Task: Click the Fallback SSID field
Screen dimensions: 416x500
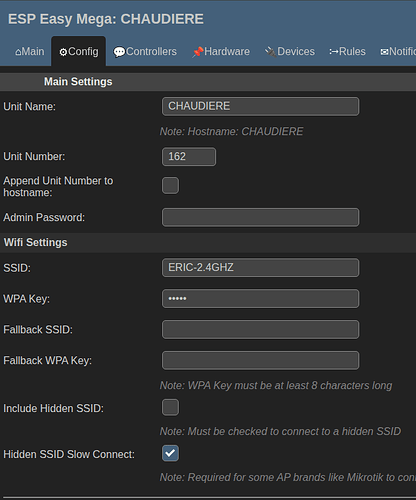Action: (x=260, y=329)
